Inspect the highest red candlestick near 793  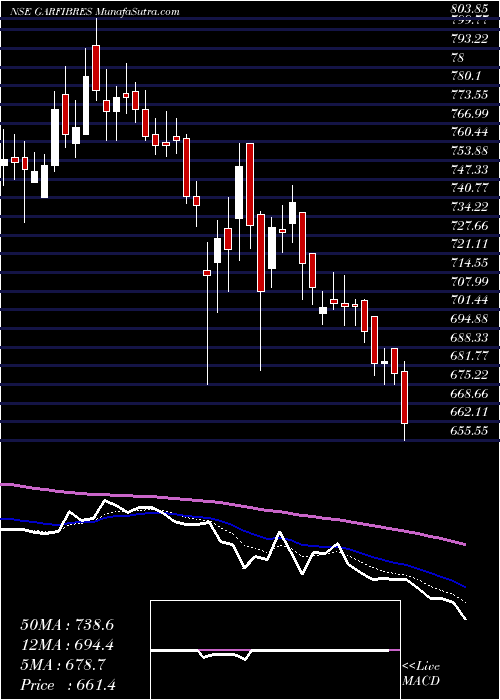click(x=96, y=68)
